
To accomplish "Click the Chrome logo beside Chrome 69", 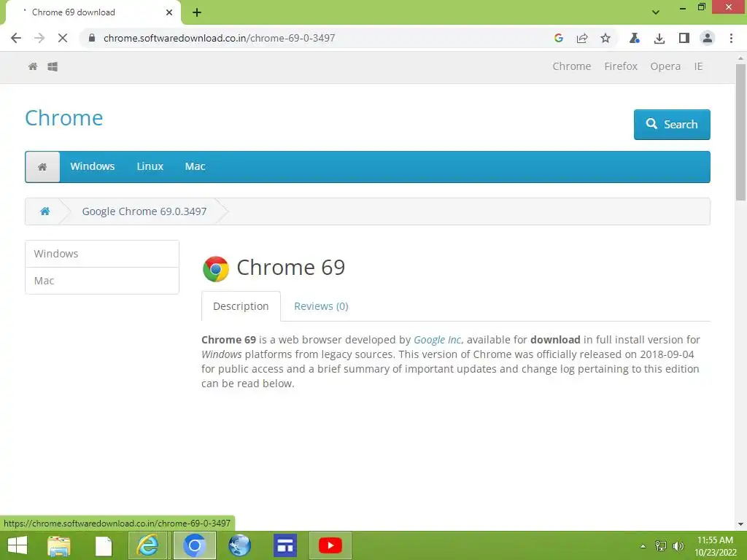I will point(216,268).
